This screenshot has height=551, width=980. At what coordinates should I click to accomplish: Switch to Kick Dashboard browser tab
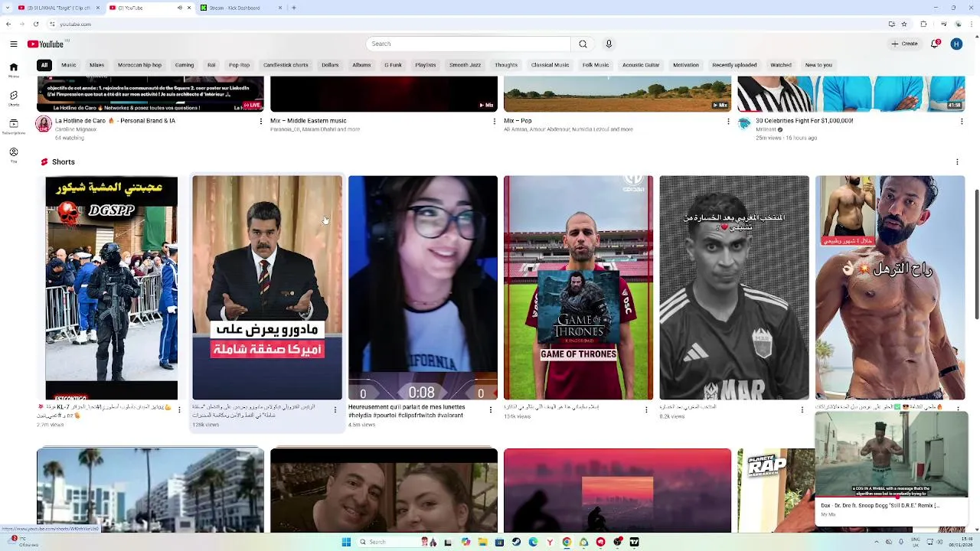click(x=241, y=8)
